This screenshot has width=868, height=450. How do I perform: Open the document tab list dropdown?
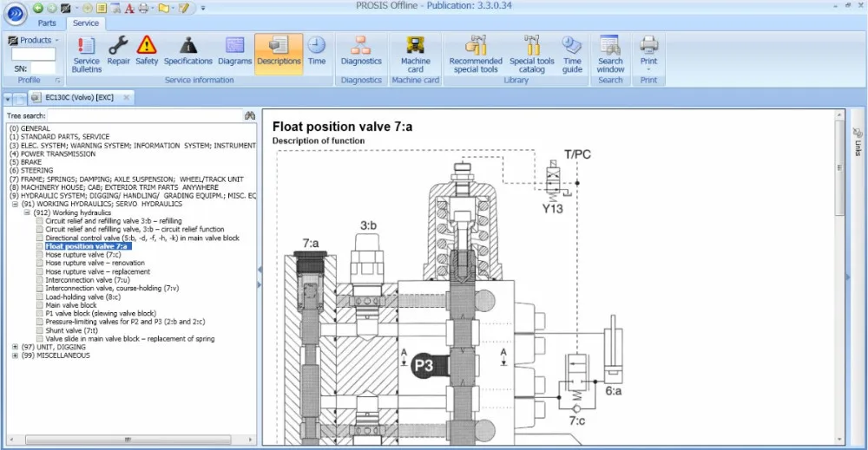coord(8,99)
